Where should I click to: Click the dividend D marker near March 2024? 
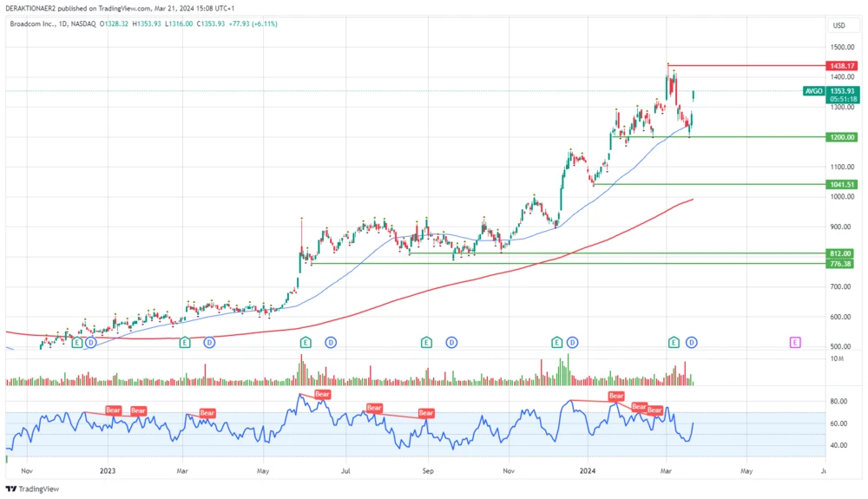tap(692, 343)
